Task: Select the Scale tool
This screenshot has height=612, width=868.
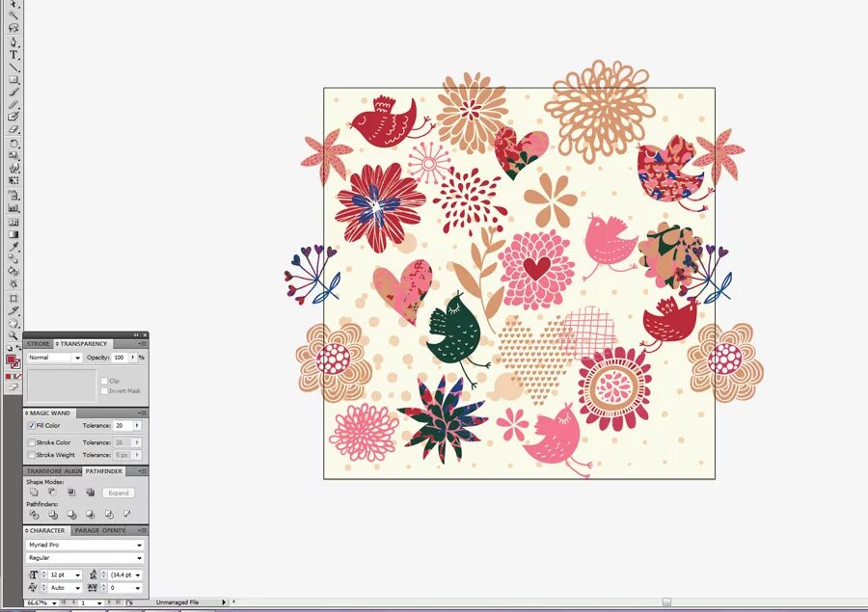Action: pos(14,156)
